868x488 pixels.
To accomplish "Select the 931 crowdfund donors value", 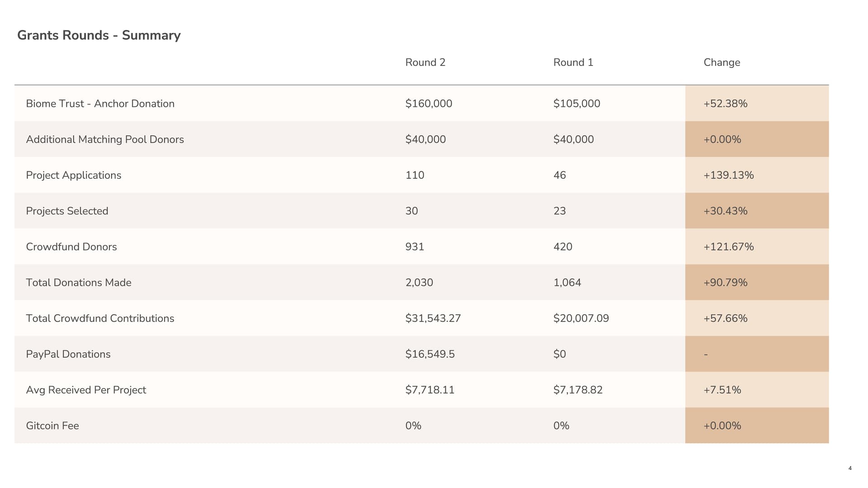I will [x=414, y=247].
